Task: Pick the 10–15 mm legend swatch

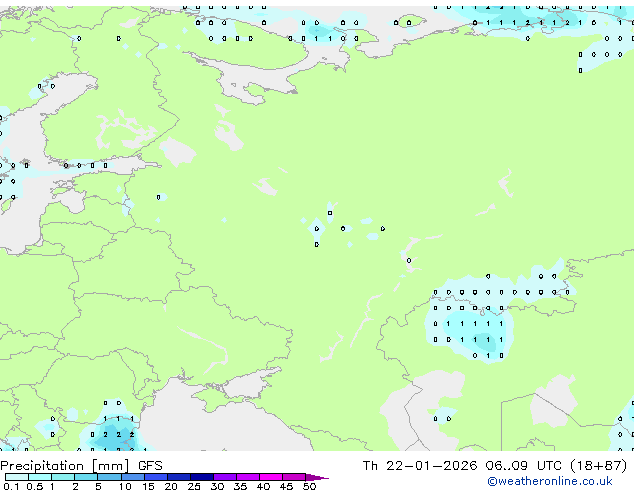Action: [x=132, y=477]
